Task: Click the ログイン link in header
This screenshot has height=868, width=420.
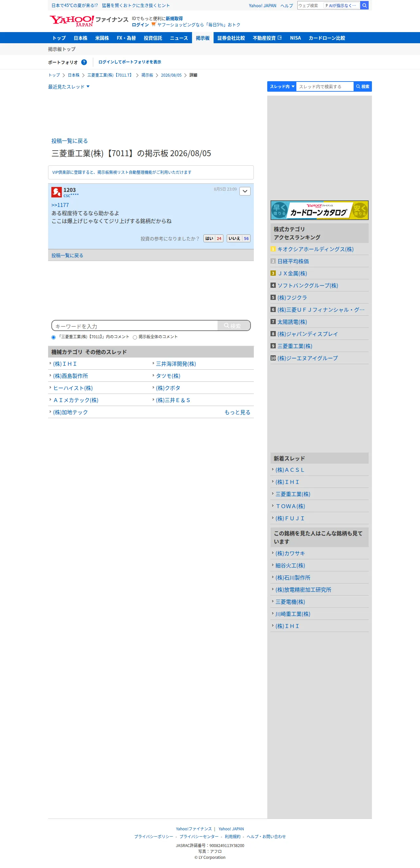Action: click(x=140, y=25)
